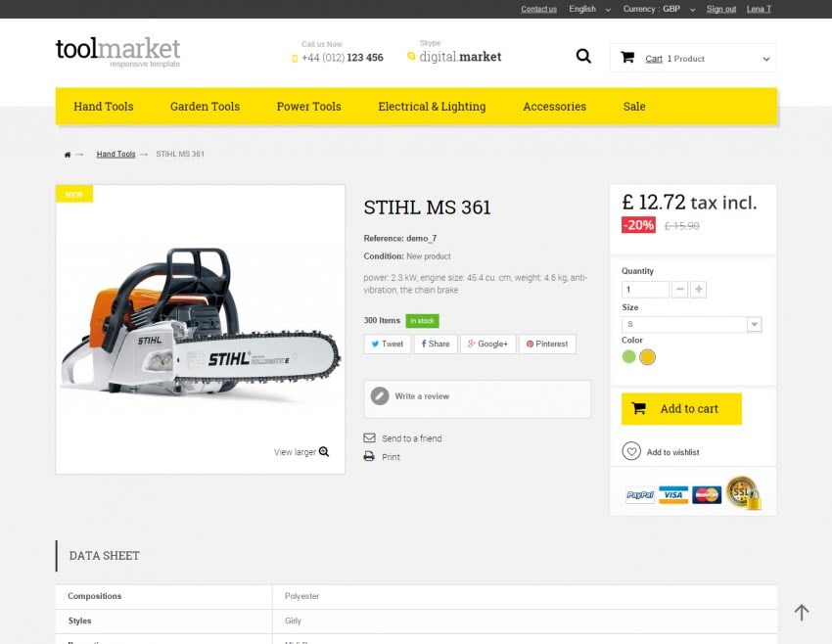Open the Size dropdown
Viewport: 832px width, 644px height.
pyautogui.click(x=691, y=324)
